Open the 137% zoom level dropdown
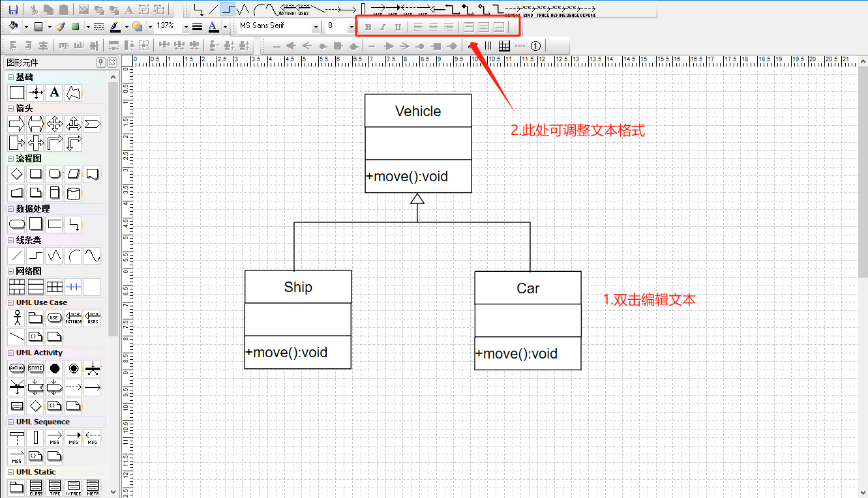Screen dimensions: 868x498 coord(185,27)
